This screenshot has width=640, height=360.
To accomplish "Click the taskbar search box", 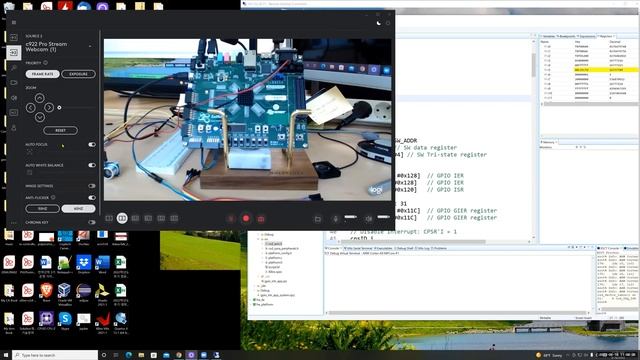I will [x=56, y=355].
